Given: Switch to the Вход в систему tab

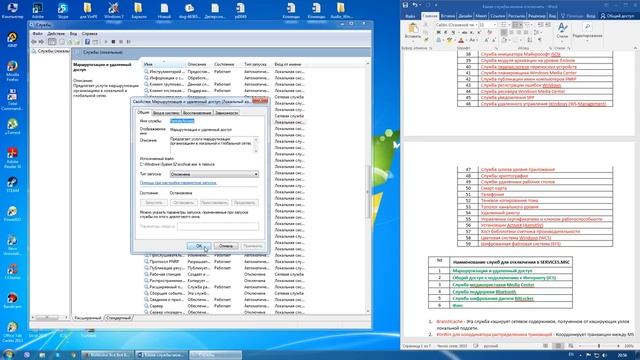Looking at the screenshot, I should (x=166, y=113).
